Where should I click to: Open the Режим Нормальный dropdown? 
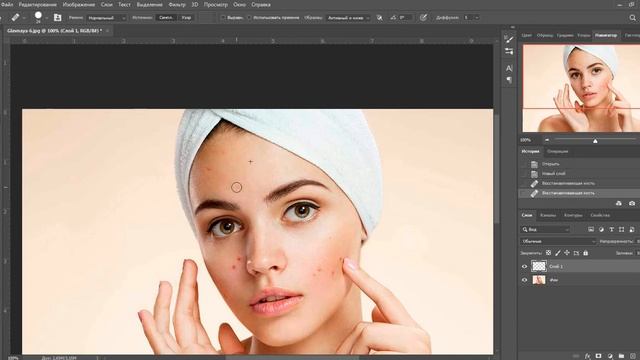point(107,18)
